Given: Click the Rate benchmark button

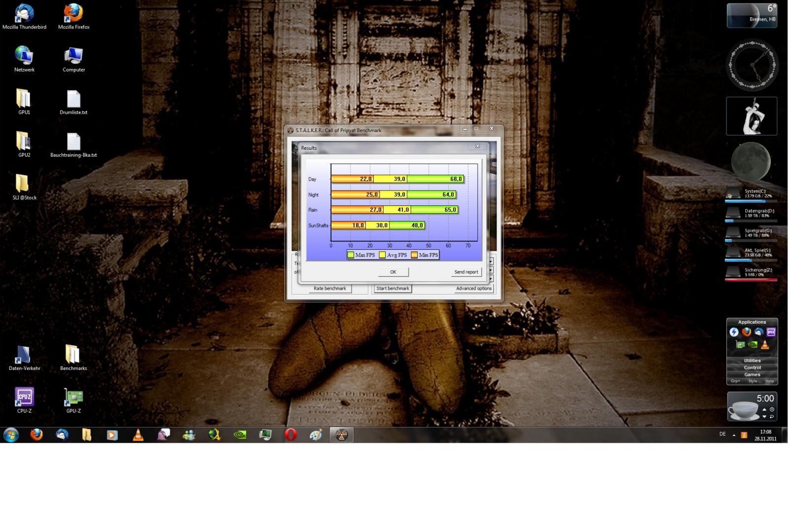Looking at the screenshot, I should point(330,289).
